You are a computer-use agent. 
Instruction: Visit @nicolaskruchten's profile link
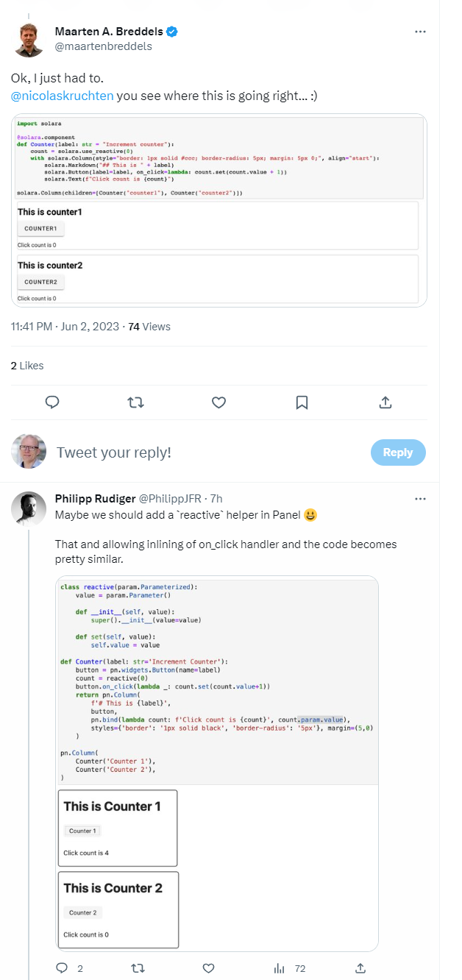click(x=60, y=96)
